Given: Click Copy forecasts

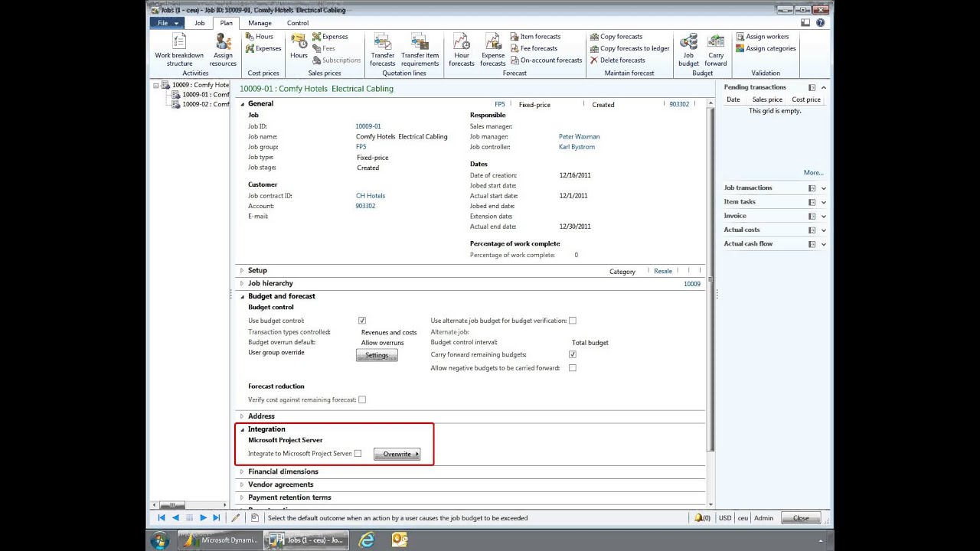Looking at the screenshot, I should [x=616, y=37].
